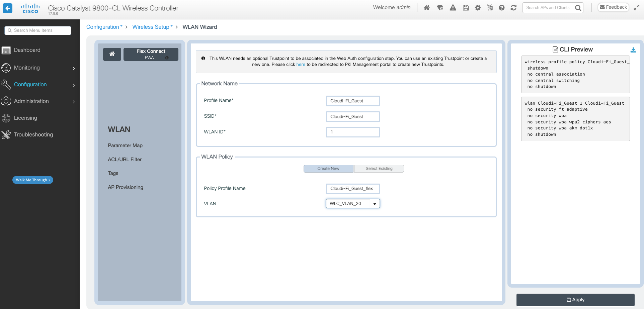The width and height of the screenshot is (644, 309).
Task: Open the wireless global settings icon in top toolbar
Action: (x=440, y=7)
